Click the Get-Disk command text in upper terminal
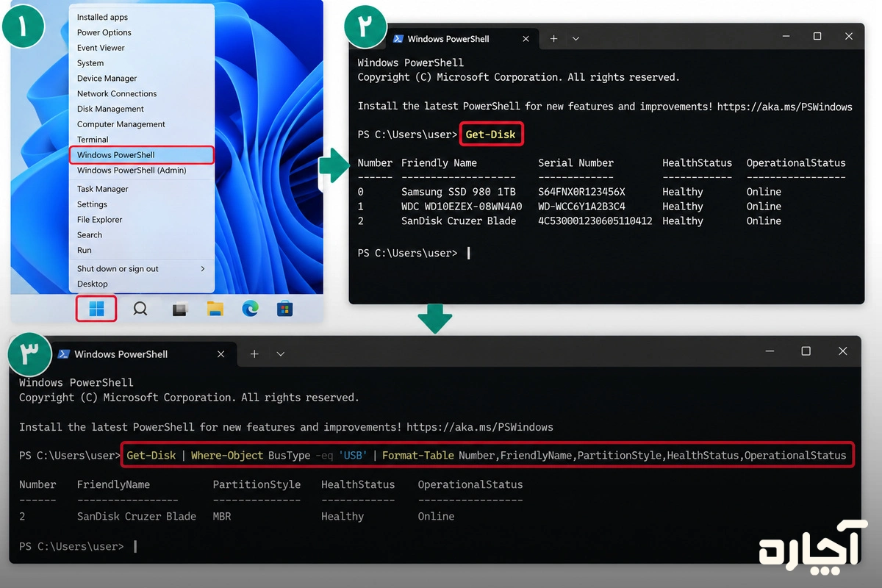 491,135
